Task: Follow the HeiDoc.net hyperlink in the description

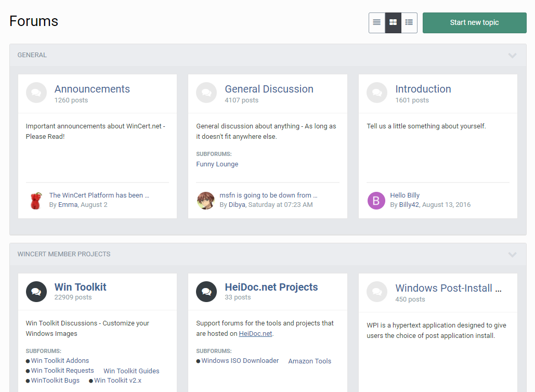Action: click(x=255, y=334)
